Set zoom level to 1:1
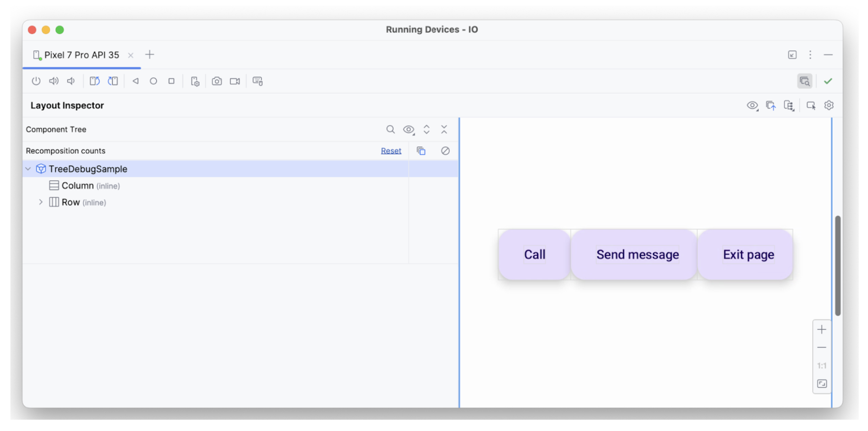 click(x=822, y=366)
